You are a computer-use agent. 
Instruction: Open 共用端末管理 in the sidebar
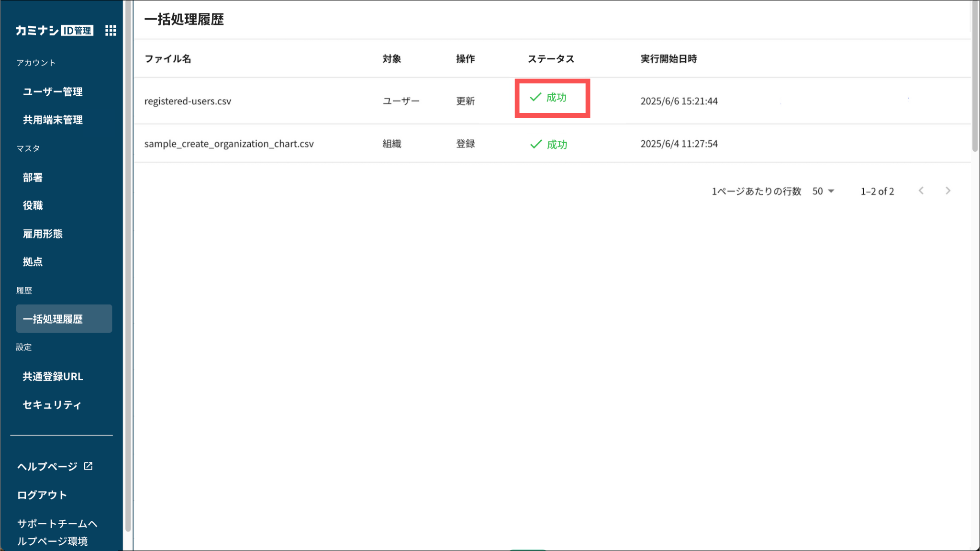pyautogui.click(x=53, y=120)
